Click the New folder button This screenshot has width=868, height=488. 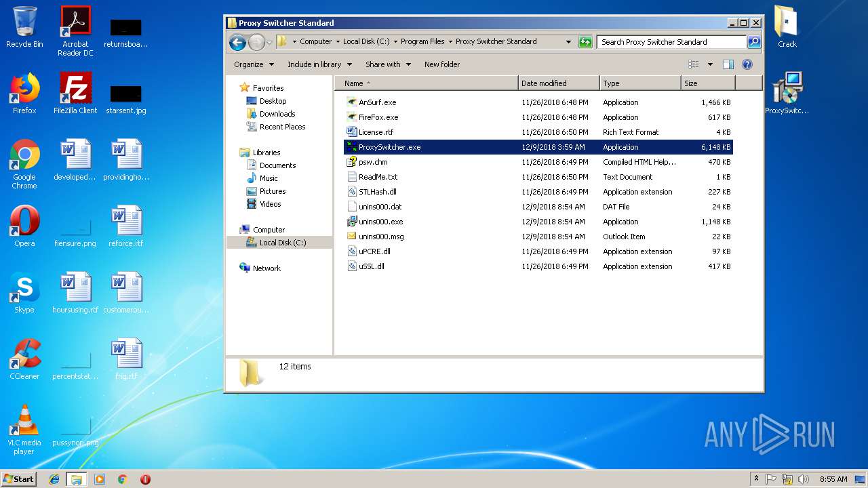point(442,64)
